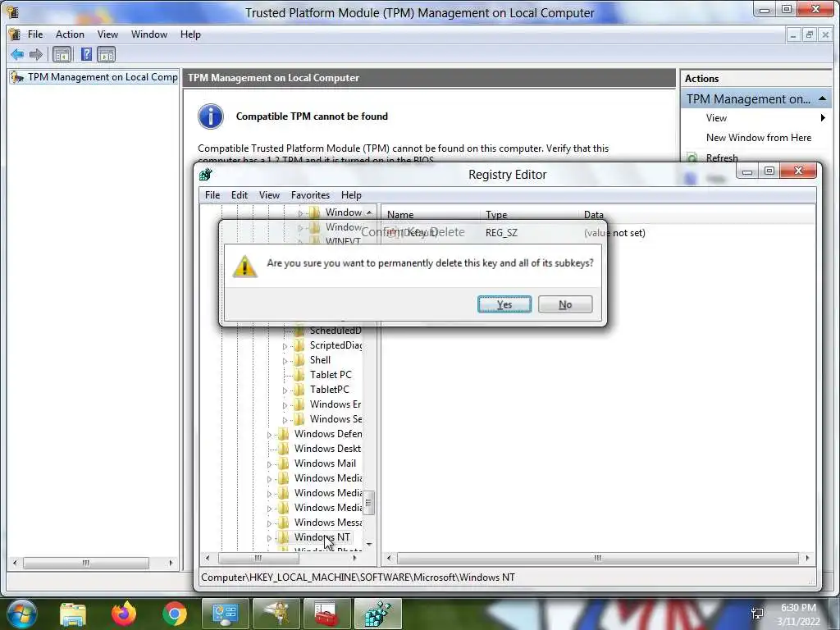
Task: Click New Window from Here action
Action: (x=759, y=138)
